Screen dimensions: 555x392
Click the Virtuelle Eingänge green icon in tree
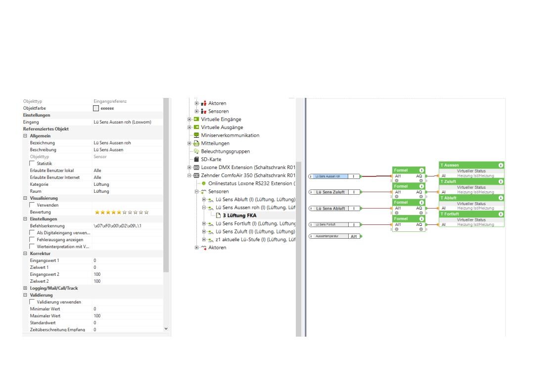[x=196, y=119]
